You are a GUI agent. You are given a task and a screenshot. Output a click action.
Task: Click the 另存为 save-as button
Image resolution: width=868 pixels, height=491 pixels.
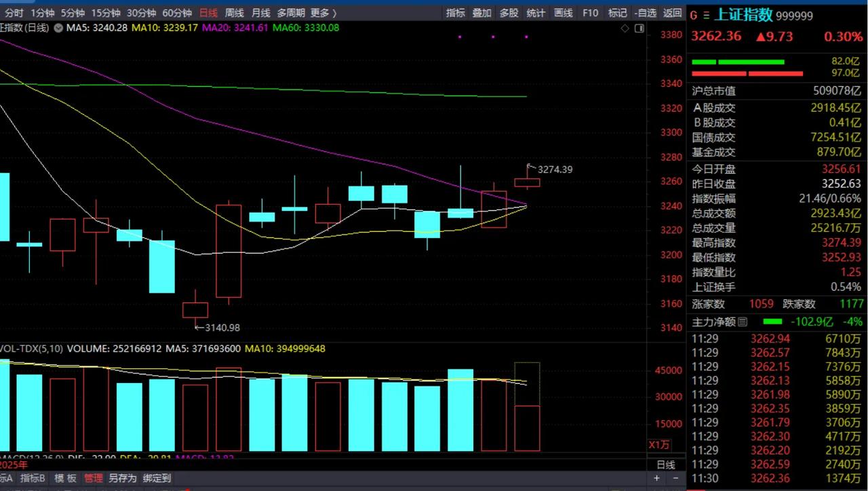pos(123,478)
